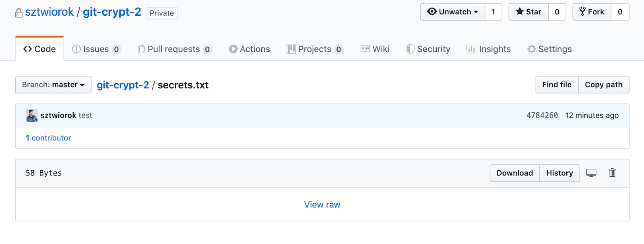This screenshot has height=244, width=644.
Task: Star the git-crypt-2 repository
Action: 528,12
